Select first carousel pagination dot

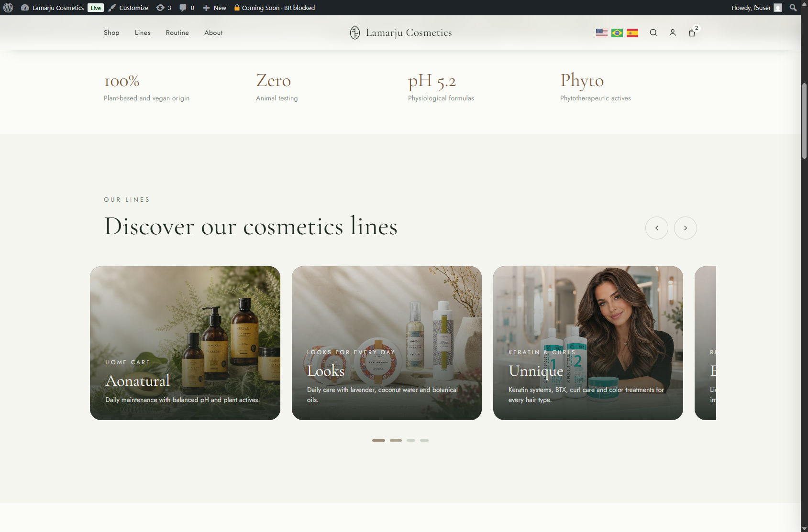[x=378, y=440]
